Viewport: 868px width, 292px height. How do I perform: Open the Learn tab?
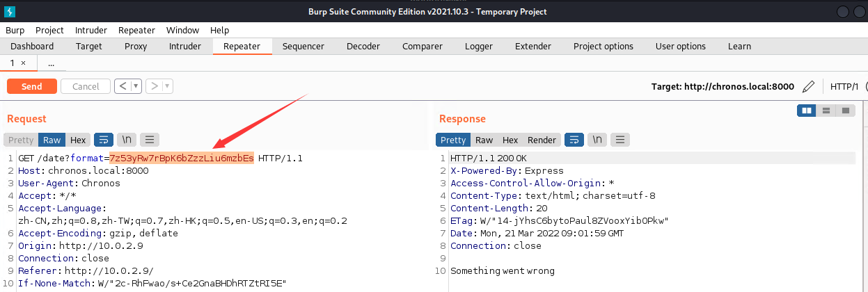click(739, 47)
